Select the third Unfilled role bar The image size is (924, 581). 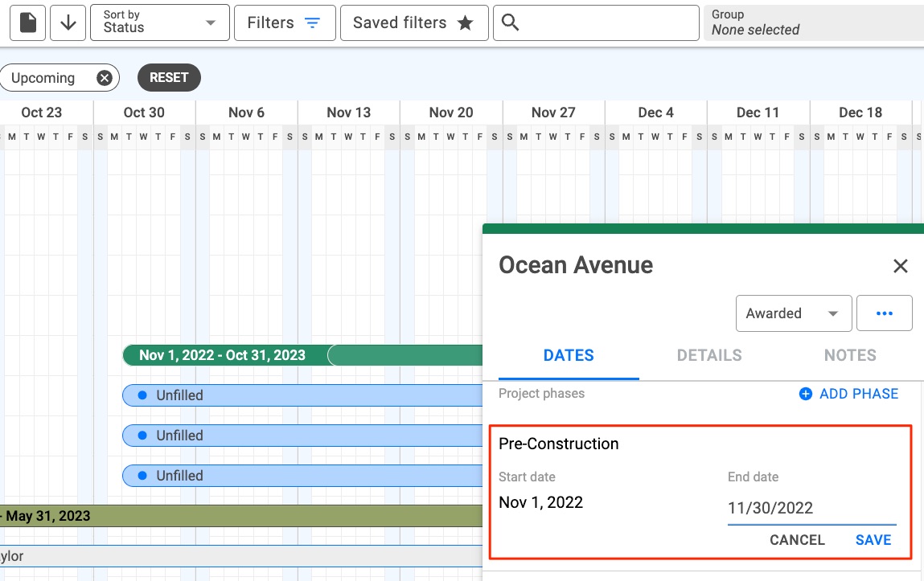[302, 476]
